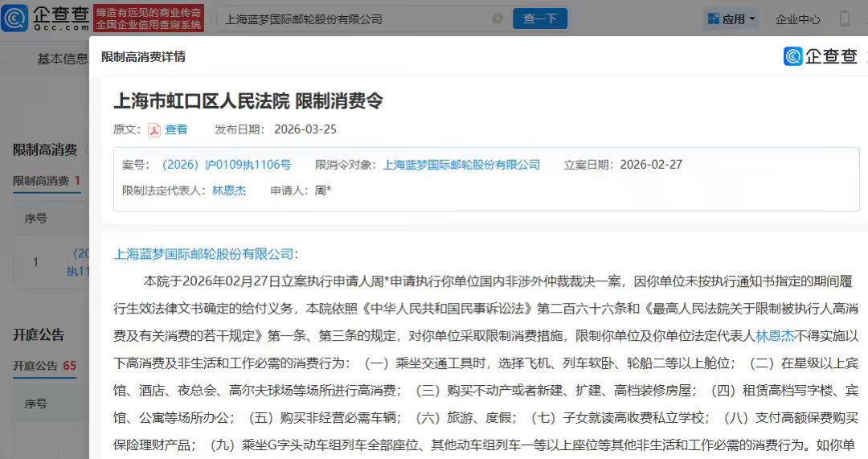This screenshot has width=868, height=459.
Task: Select the 限制高消费 1 tab in the background
Action: coord(47,181)
